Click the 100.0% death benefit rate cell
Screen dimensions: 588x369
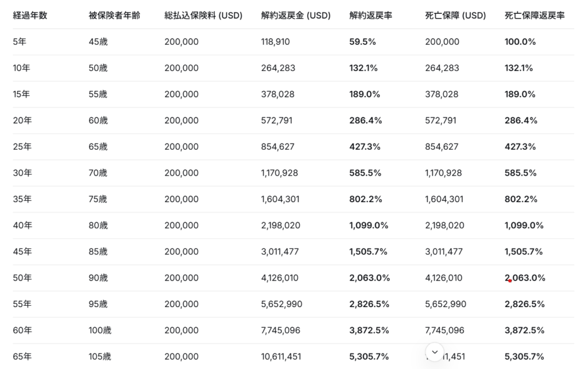point(520,42)
